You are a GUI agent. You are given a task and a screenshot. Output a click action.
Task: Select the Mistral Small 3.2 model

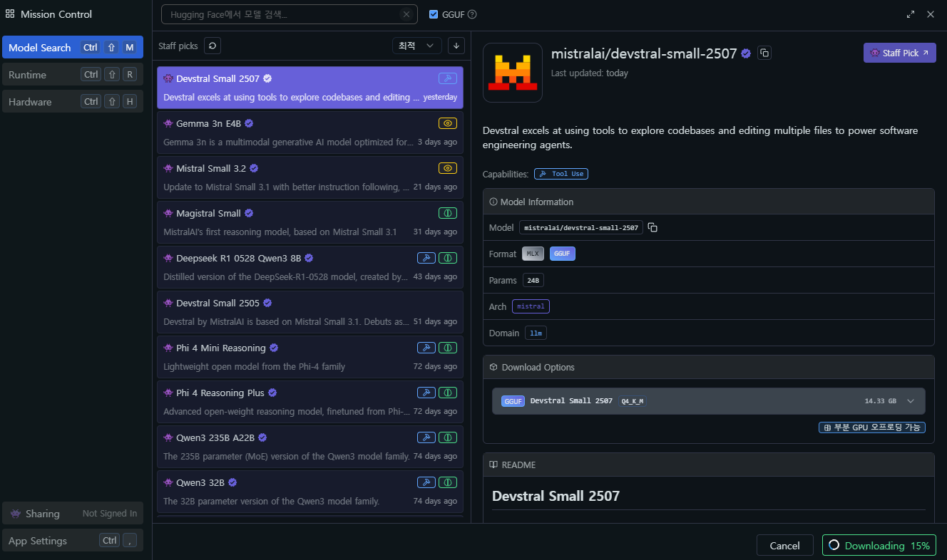tap(310, 177)
